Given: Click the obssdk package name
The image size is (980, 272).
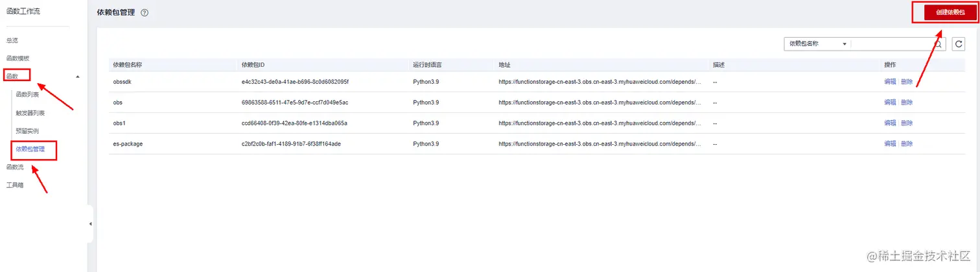Looking at the screenshot, I should click(122, 82).
